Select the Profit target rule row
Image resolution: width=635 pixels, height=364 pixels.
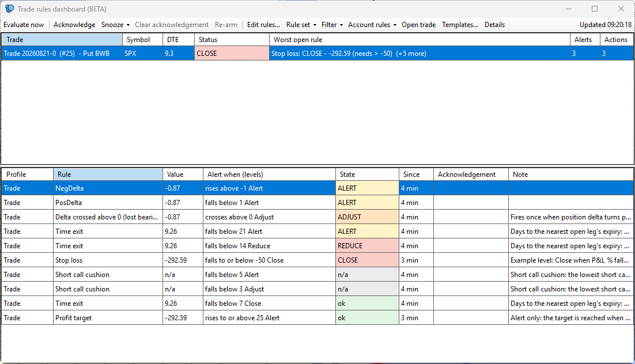click(317, 318)
